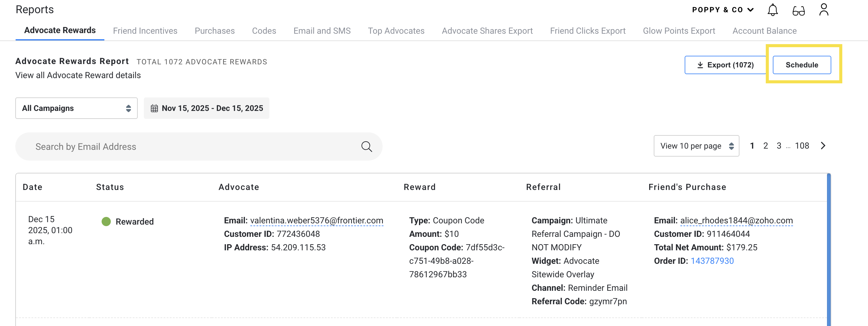The height and width of the screenshot is (326, 868).
Task: Switch to Top Advocates tab
Action: pyautogui.click(x=396, y=31)
